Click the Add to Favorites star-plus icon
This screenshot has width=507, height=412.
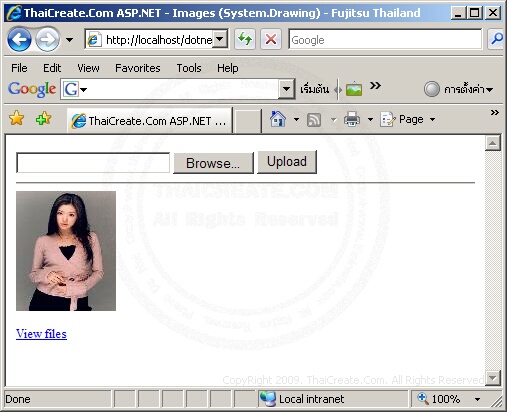click(43, 118)
